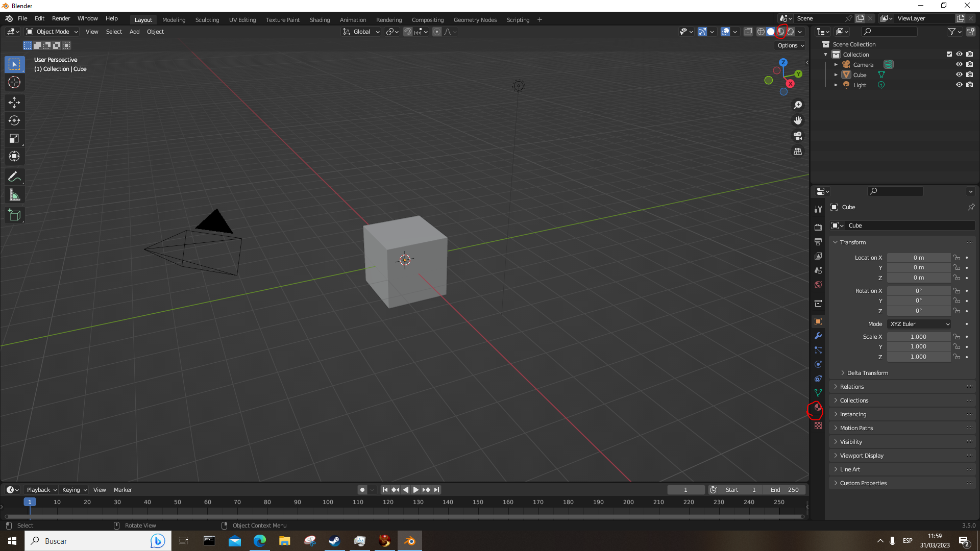This screenshot has width=980, height=551.
Task: Click the Options button in viewport
Action: pos(791,45)
